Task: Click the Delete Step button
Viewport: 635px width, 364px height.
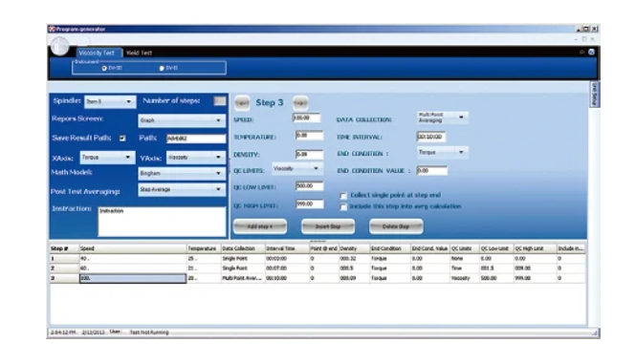Action: (396, 226)
